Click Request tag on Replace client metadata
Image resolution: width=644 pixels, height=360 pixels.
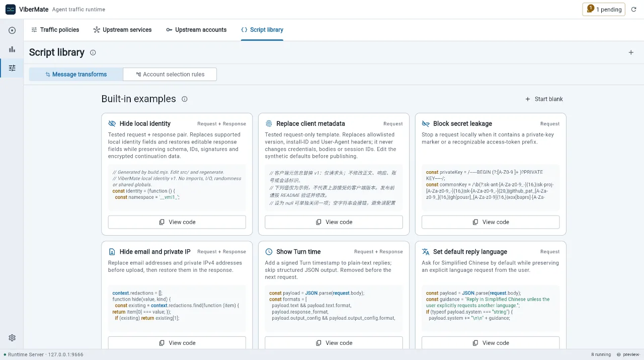(393, 124)
